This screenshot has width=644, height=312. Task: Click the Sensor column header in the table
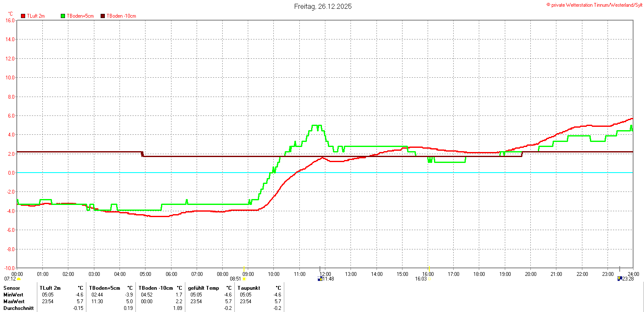12,288
